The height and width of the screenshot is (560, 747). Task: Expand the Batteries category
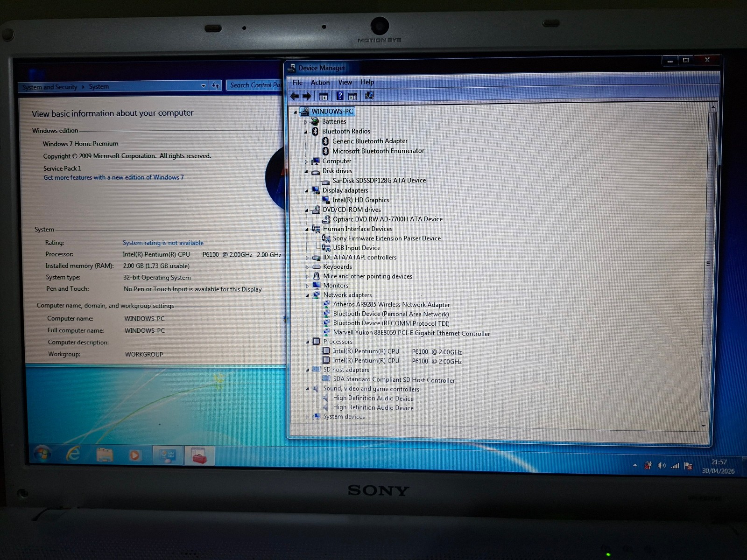(306, 122)
